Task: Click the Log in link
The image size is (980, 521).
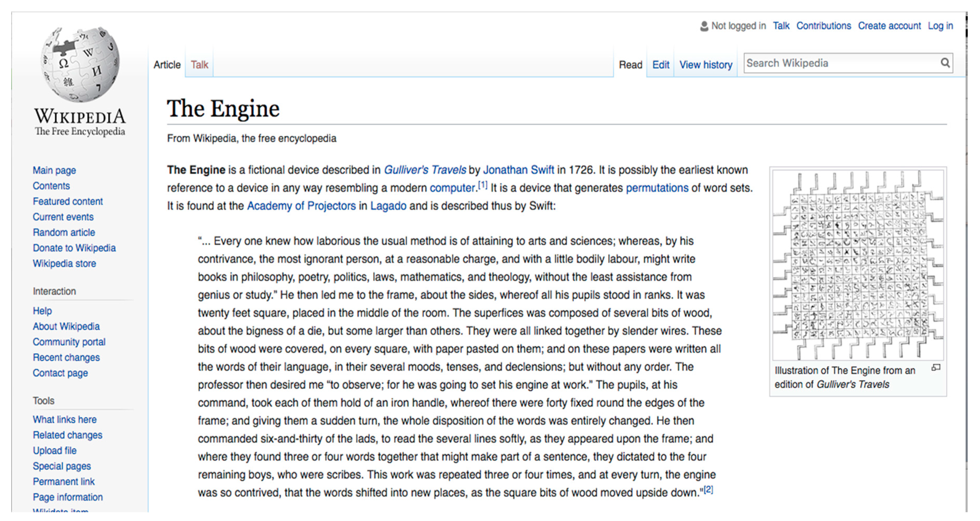Action: 940,26
